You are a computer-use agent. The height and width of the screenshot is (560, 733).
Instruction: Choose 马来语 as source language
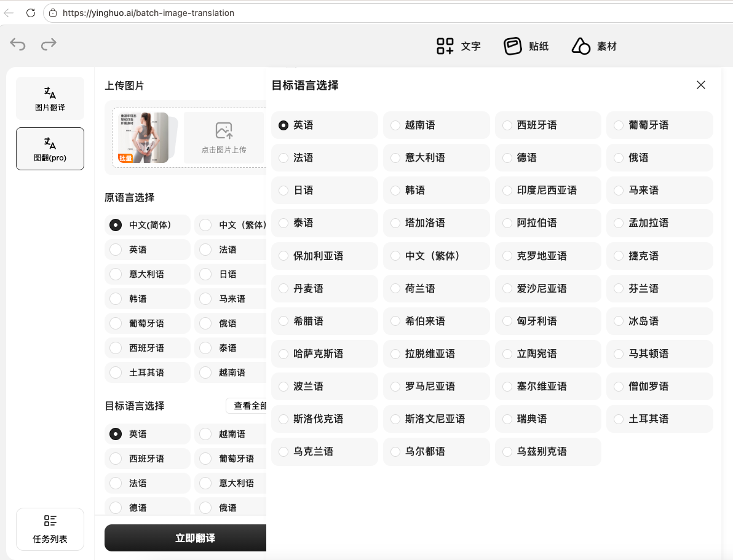(231, 299)
